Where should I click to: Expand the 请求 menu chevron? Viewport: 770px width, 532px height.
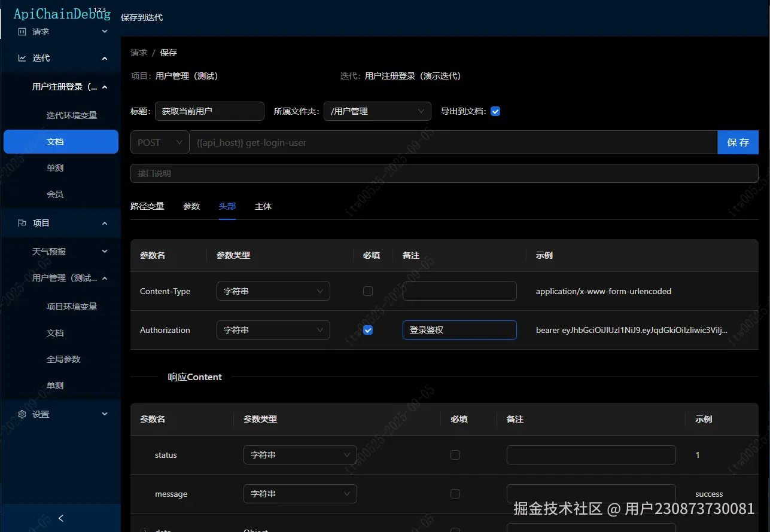click(105, 32)
